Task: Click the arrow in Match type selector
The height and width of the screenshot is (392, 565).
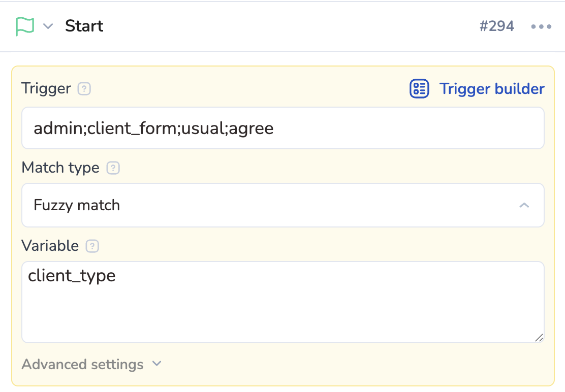Action: pos(524,205)
